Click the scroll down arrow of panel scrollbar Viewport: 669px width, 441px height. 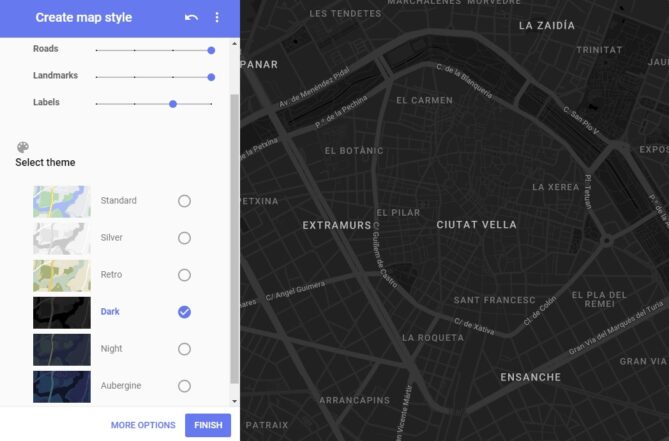235,401
